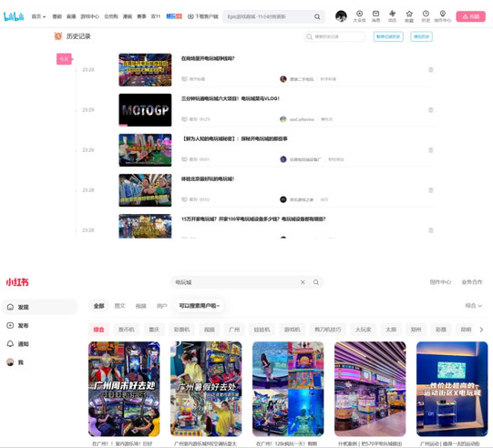The height and width of the screenshot is (448, 493).
Task: Open the 消息 messages icon
Action: click(x=375, y=16)
